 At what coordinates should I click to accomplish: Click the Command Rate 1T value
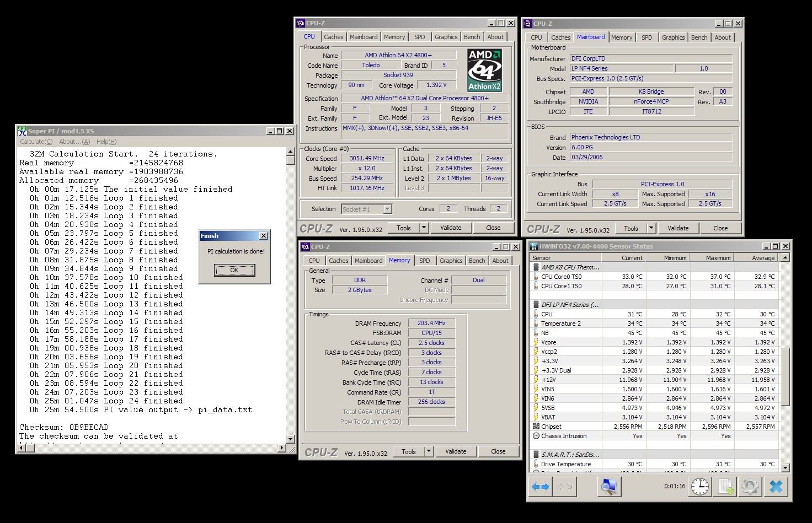point(431,392)
